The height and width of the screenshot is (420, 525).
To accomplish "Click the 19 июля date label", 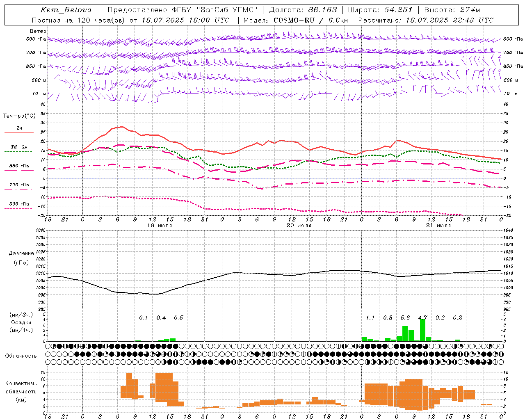I will point(160,226).
